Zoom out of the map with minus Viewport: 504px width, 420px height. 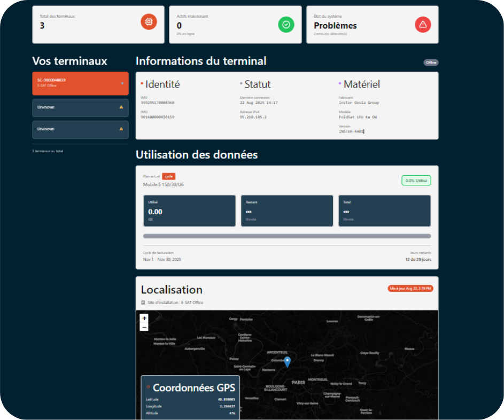pos(144,326)
